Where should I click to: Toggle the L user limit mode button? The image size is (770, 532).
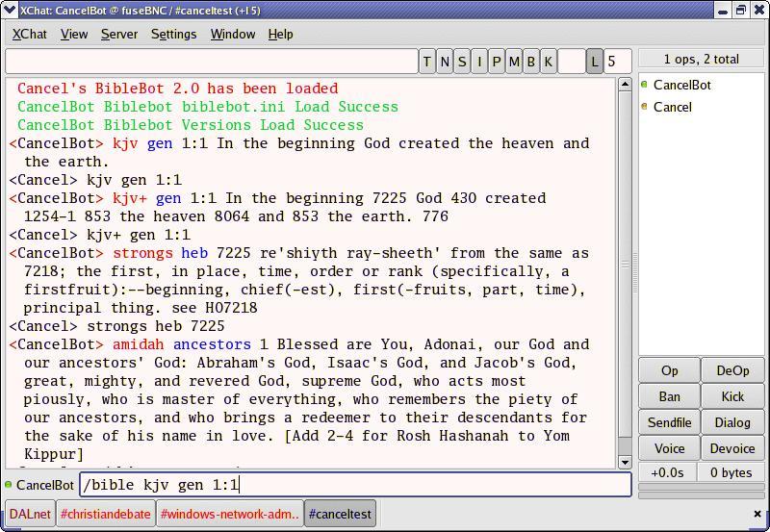pos(595,62)
